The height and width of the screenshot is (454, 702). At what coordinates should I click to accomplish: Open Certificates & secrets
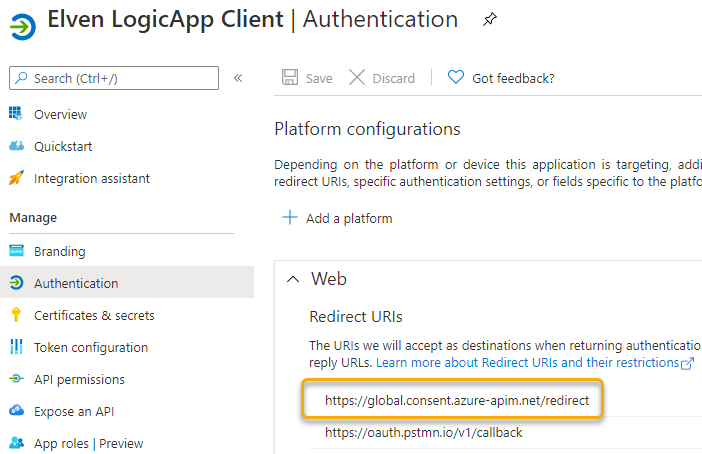coord(94,315)
